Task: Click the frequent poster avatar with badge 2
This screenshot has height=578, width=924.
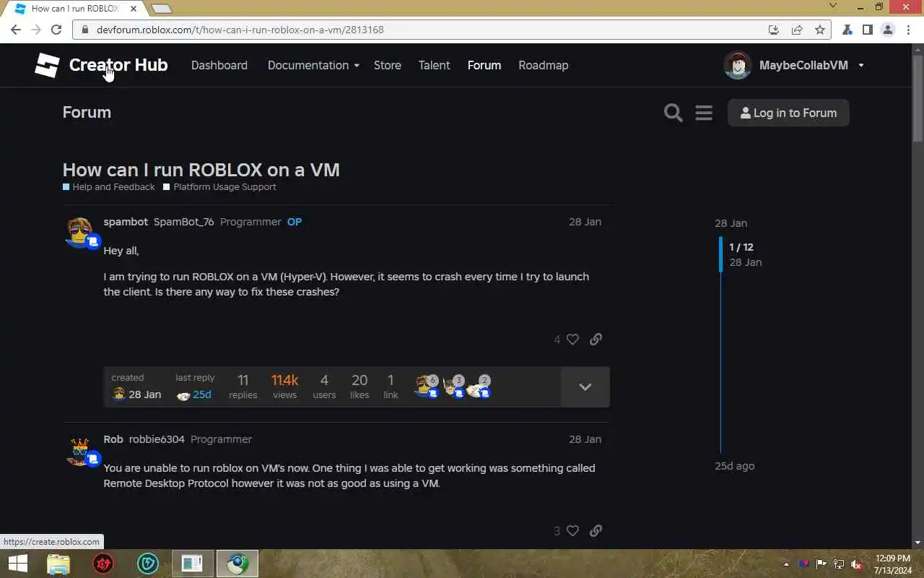Action: pos(479,387)
